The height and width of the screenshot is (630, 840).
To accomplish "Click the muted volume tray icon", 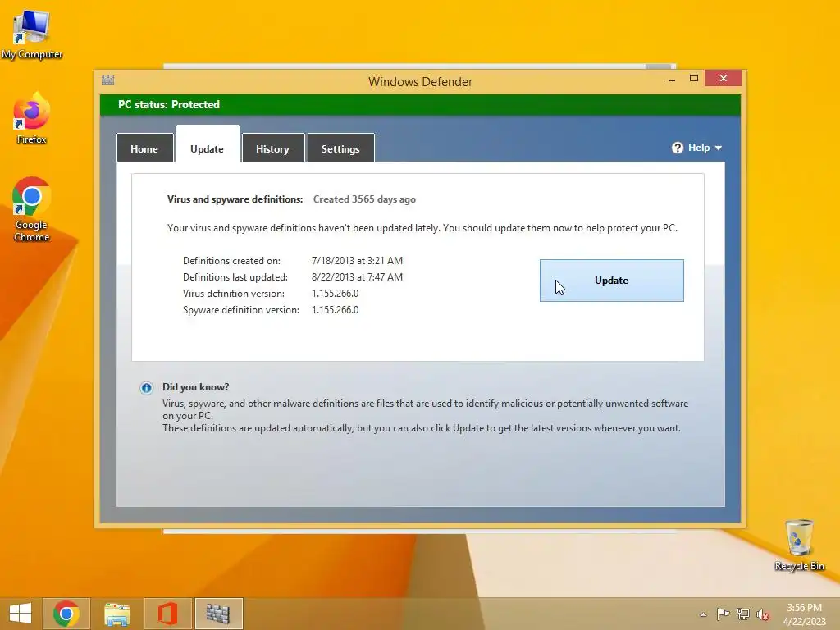I will pos(763,614).
